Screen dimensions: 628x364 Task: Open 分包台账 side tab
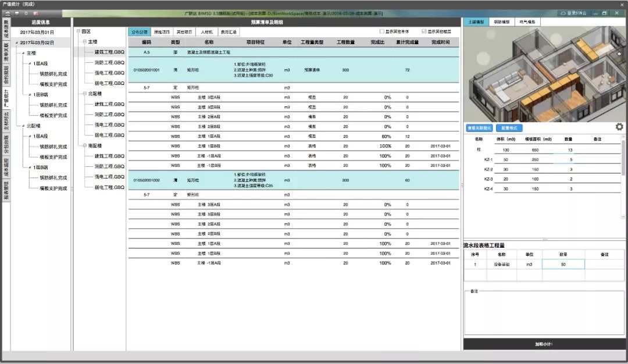click(x=6, y=144)
